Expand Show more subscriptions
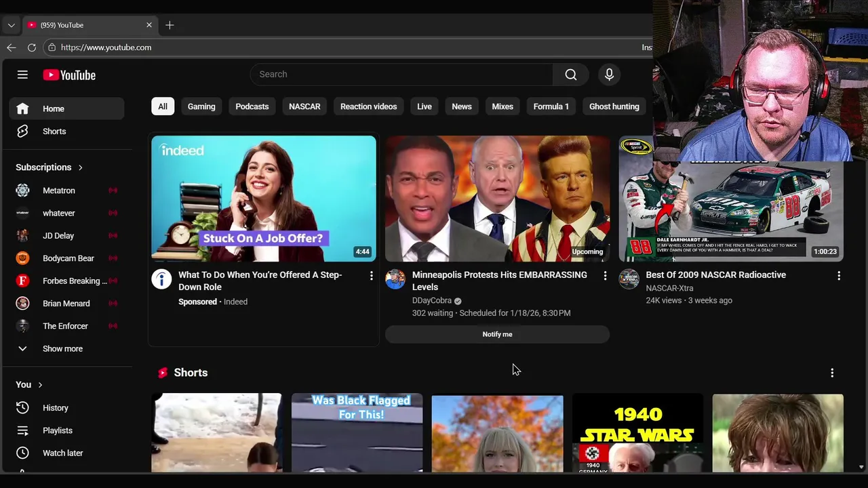 tap(66, 348)
